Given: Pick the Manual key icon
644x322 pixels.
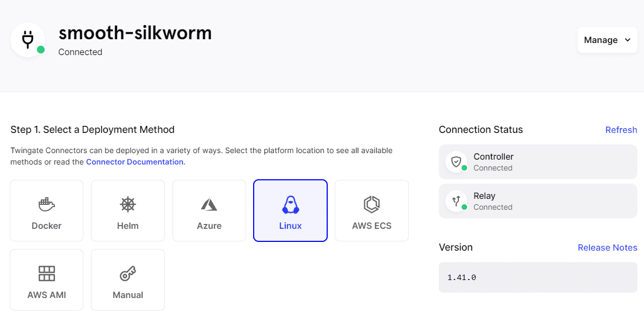Looking at the screenshot, I should 127,274.
